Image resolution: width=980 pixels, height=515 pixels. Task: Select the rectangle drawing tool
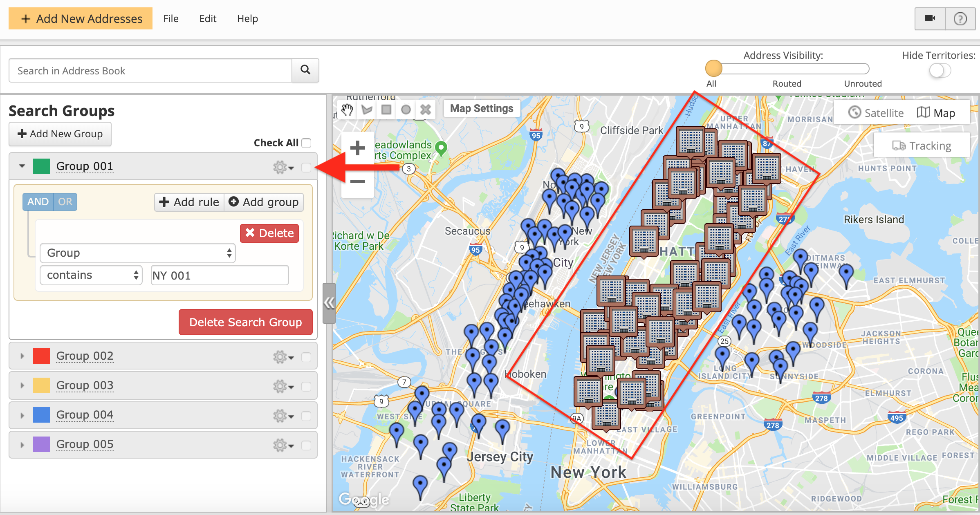coord(386,110)
